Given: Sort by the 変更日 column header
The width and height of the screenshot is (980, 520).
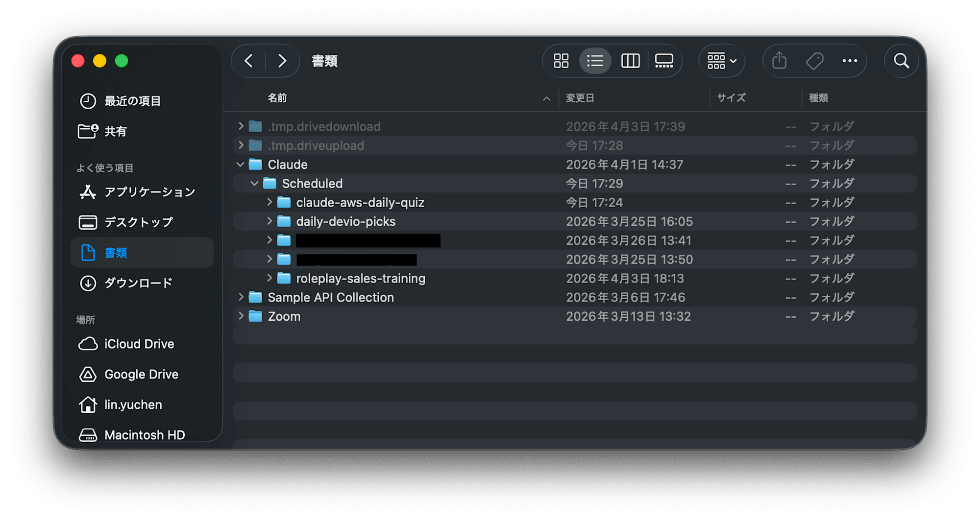Looking at the screenshot, I should [580, 97].
